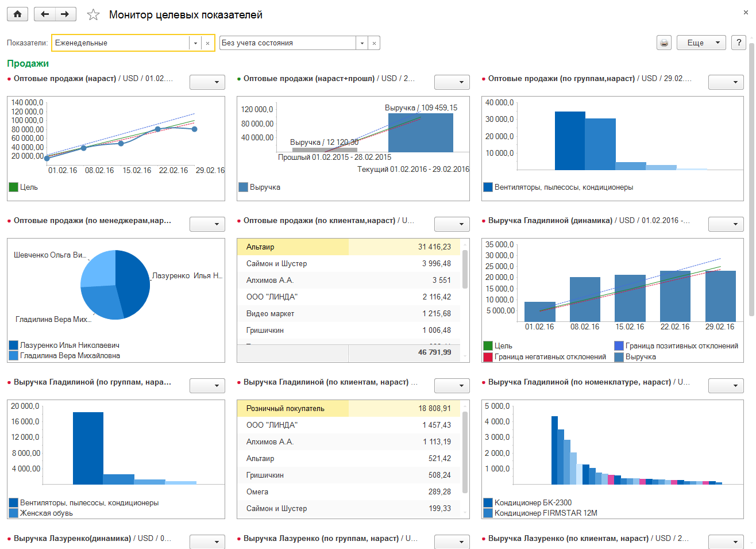Click the 22.02.16 bar in Гладилиной динамика chart
756x549 pixels.
(675, 296)
